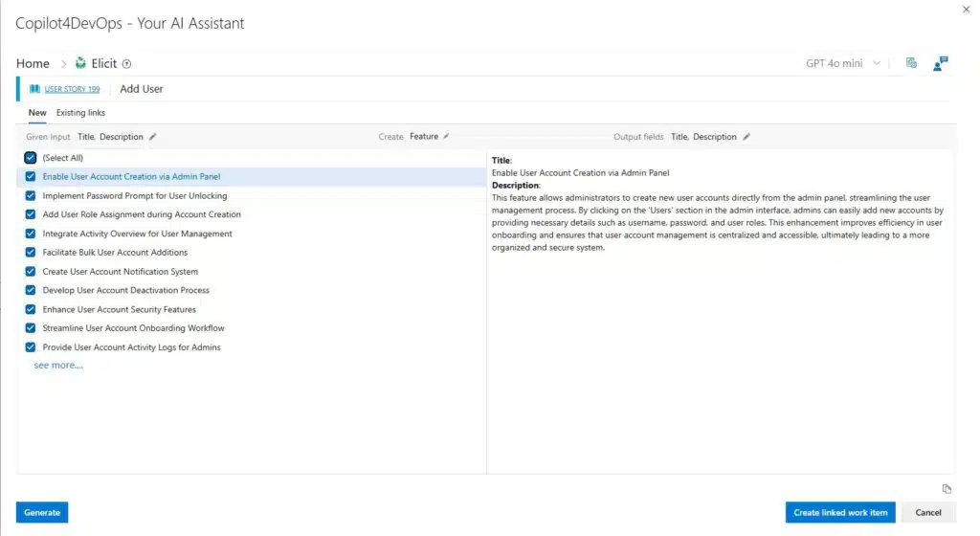The image size is (980, 536).
Task: Uncheck Create User Account Notification System
Action: tap(31, 271)
